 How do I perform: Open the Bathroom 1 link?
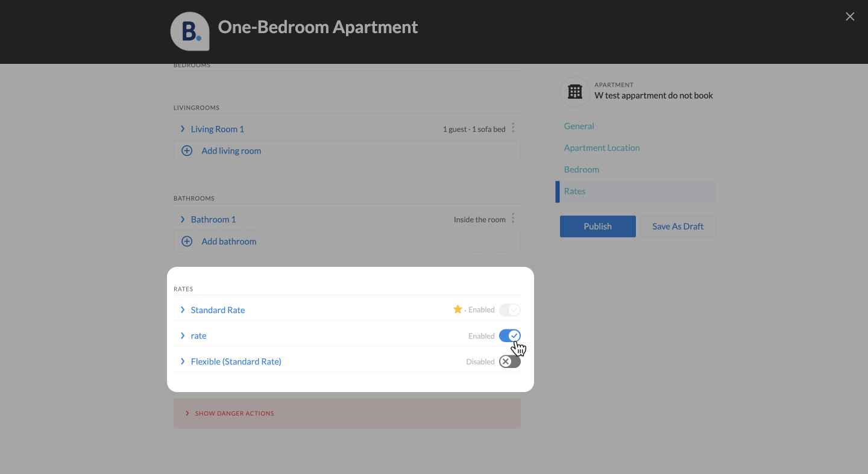pos(213,219)
